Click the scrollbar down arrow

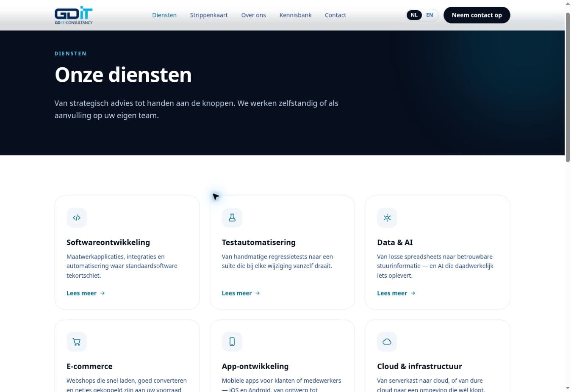pyautogui.click(x=568, y=388)
